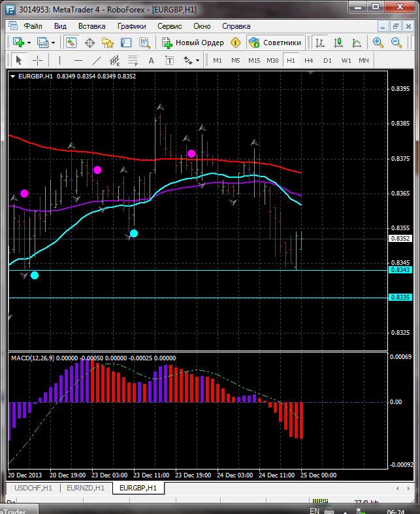This screenshot has width=420, height=514.
Task: Select the Crosshair tool
Action: pos(38,60)
